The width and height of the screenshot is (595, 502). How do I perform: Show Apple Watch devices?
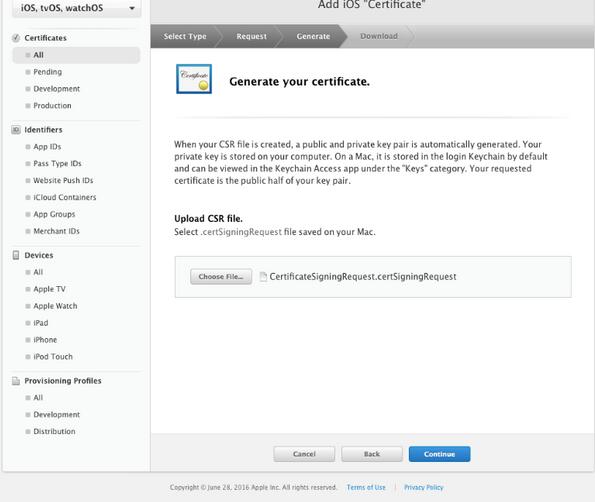[55, 306]
